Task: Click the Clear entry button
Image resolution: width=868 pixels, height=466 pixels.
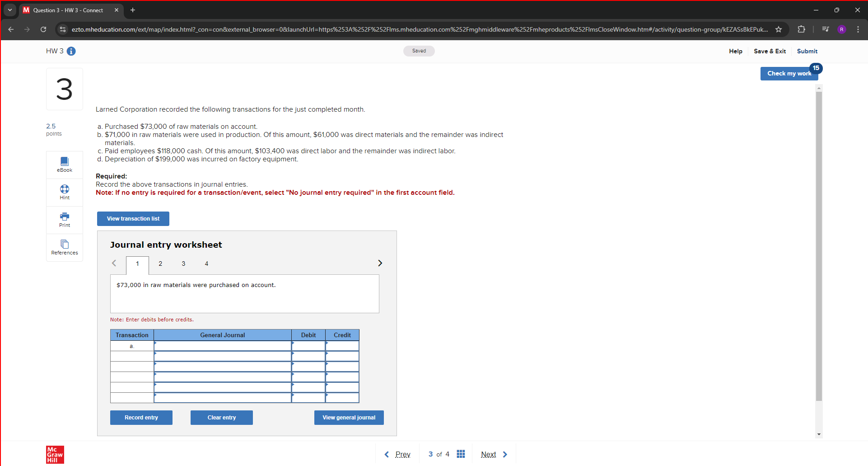Action: coord(222,418)
